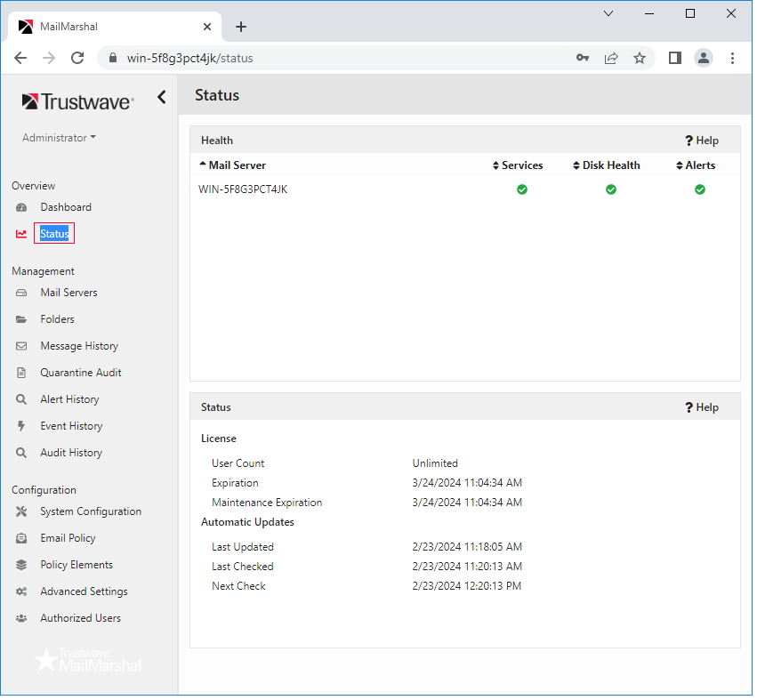757x700 pixels.
Task: Open the Administrator account dropdown
Action: pos(58,137)
